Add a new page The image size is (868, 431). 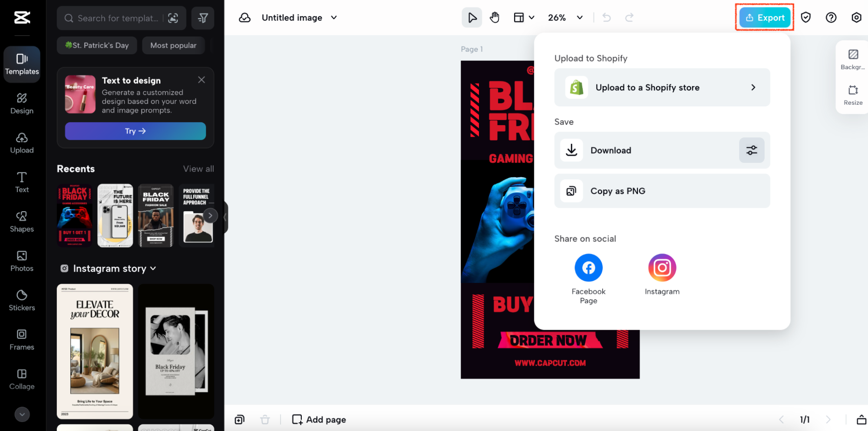coord(319,420)
